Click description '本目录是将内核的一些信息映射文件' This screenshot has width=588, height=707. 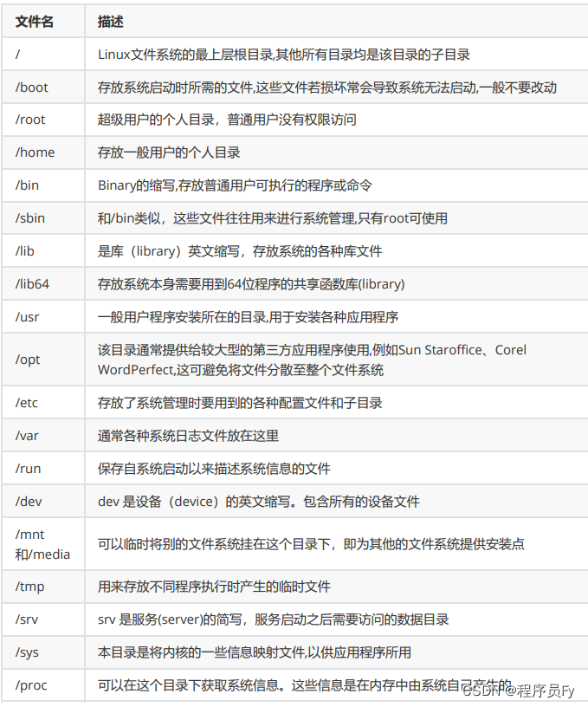click(254, 652)
